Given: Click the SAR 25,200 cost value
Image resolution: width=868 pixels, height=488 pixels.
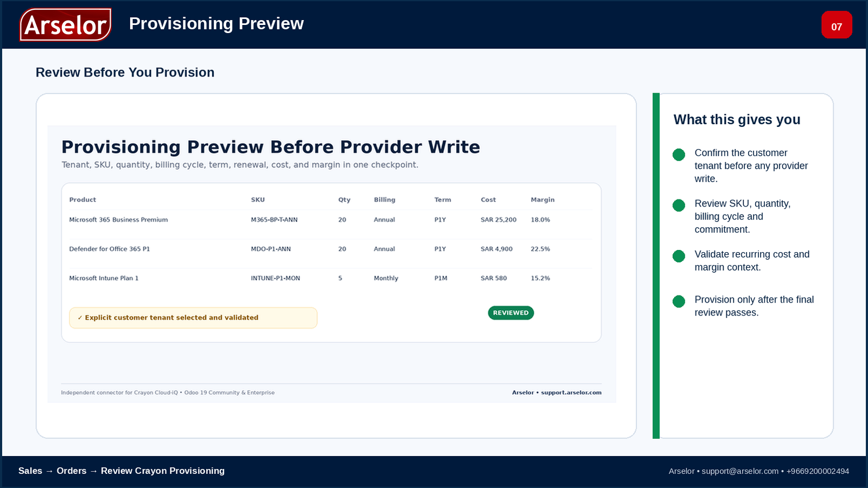Looking at the screenshot, I should pyautogui.click(x=499, y=220).
